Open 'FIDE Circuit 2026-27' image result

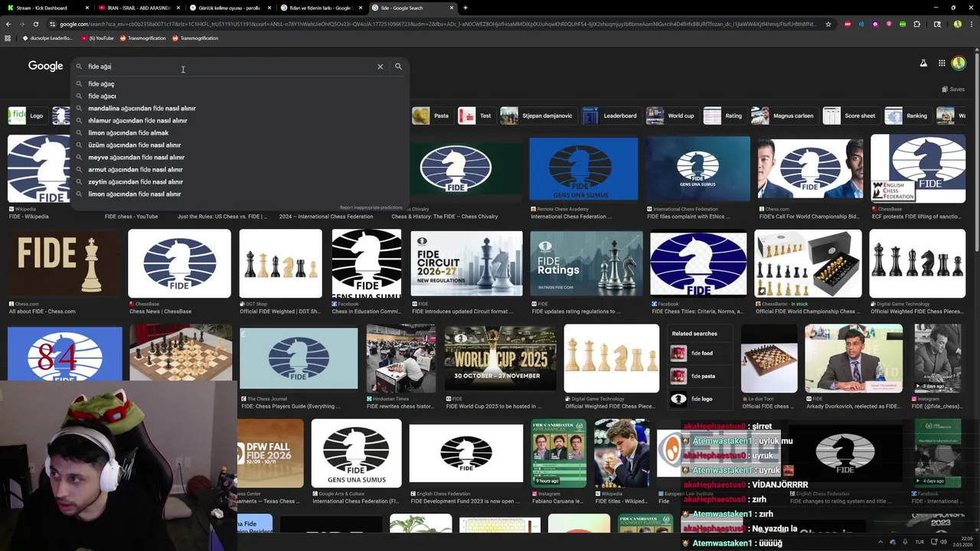pos(466,264)
